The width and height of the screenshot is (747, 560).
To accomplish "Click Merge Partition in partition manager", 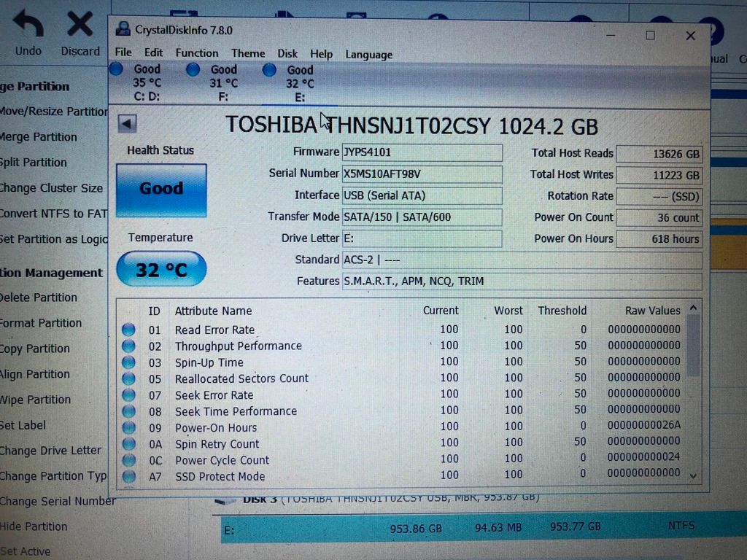I will [x=39, y=137].
